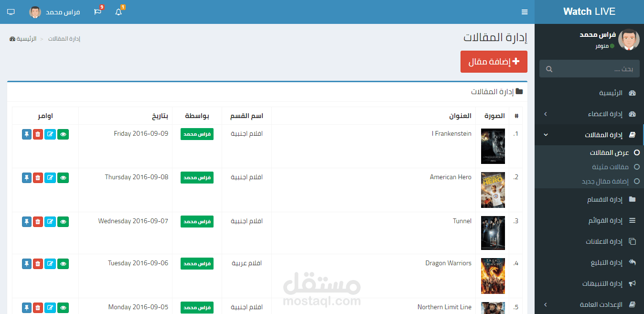The width and height of the screenshot is (644, 314).
Task: Open the flag messages icon with badge 9
Action: coord(98,11)
